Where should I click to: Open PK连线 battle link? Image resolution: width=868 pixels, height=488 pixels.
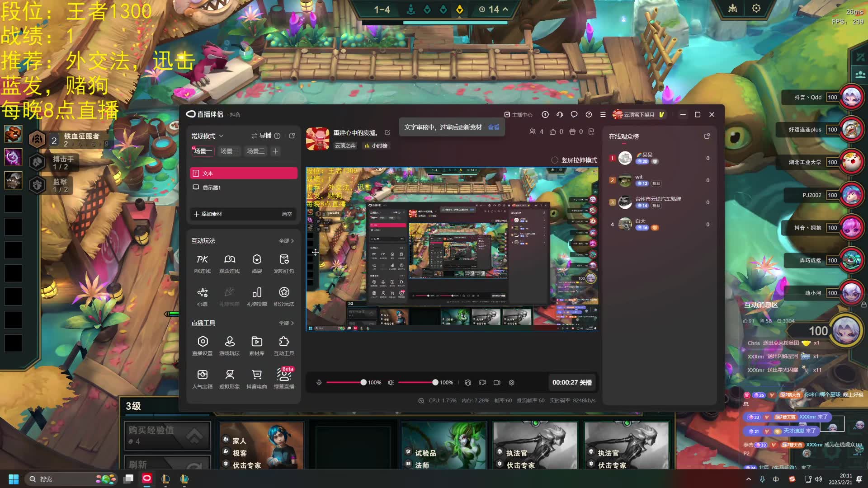(202, 264)
